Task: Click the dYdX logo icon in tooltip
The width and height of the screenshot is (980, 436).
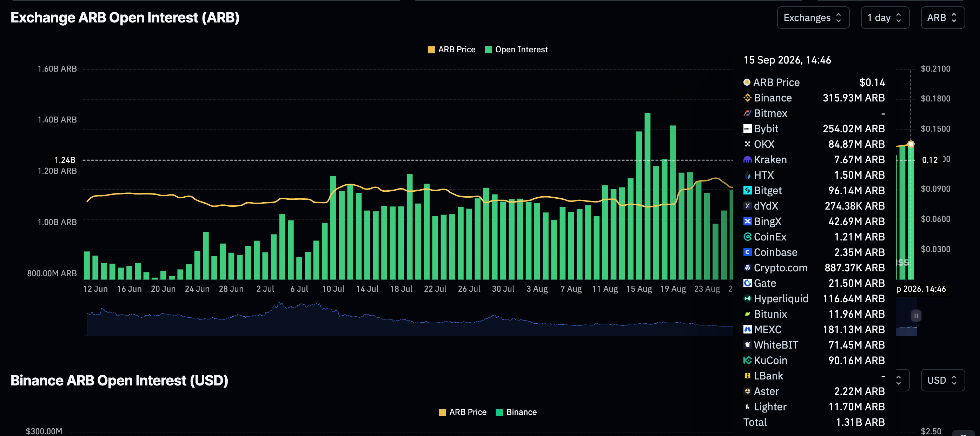Action: coord(747,206)
